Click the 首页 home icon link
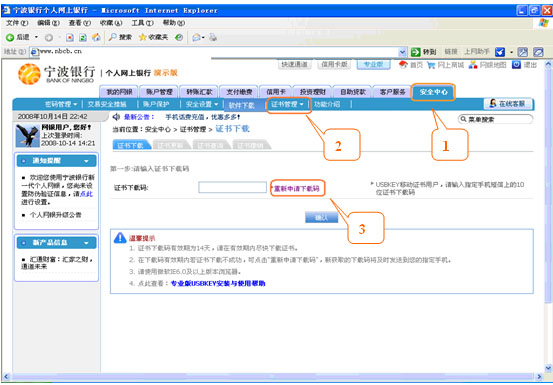 tap(403, 65)
